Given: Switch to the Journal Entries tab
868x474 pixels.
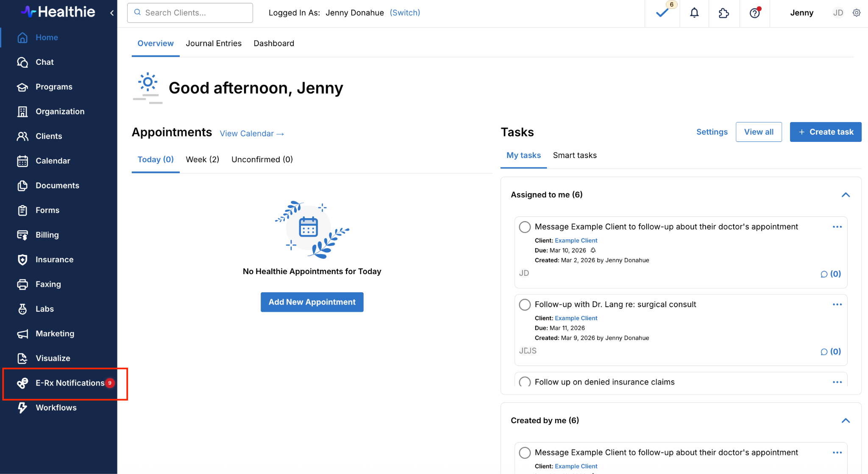Looking at the screenshot, I should coord(214,43).
